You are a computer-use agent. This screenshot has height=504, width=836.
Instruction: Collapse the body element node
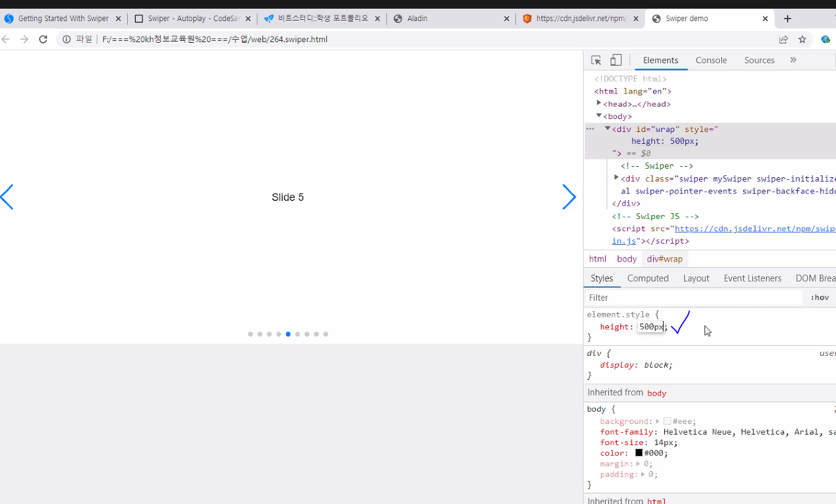(x=599, y=115)
